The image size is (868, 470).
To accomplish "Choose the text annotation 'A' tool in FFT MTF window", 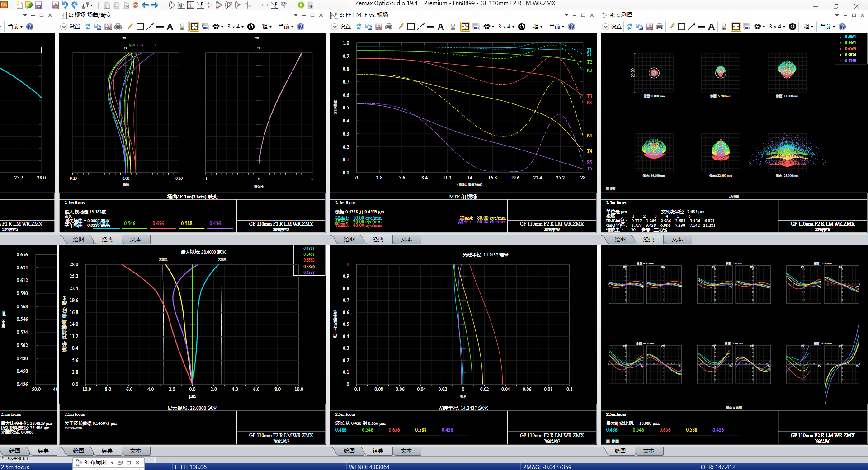I will 441,27.
